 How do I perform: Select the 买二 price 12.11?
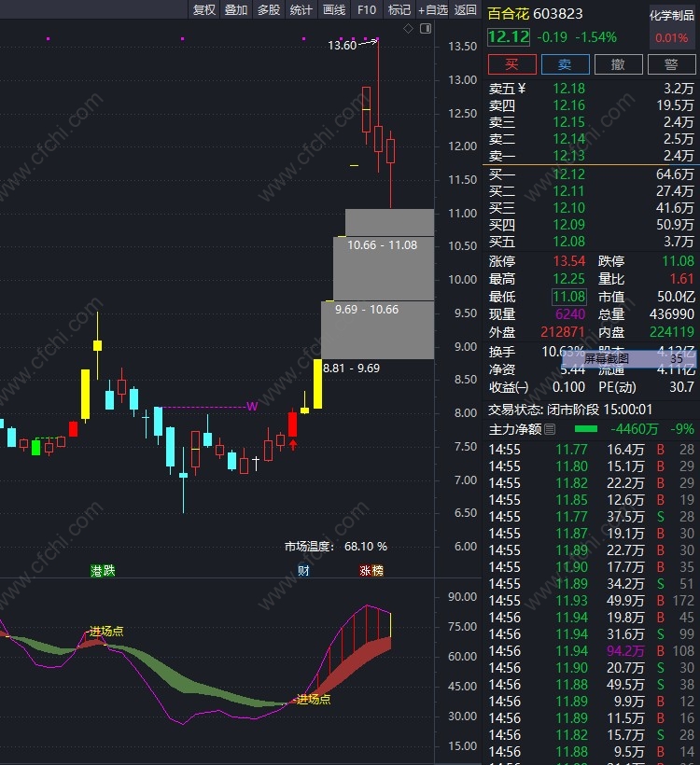pos(568,191)
